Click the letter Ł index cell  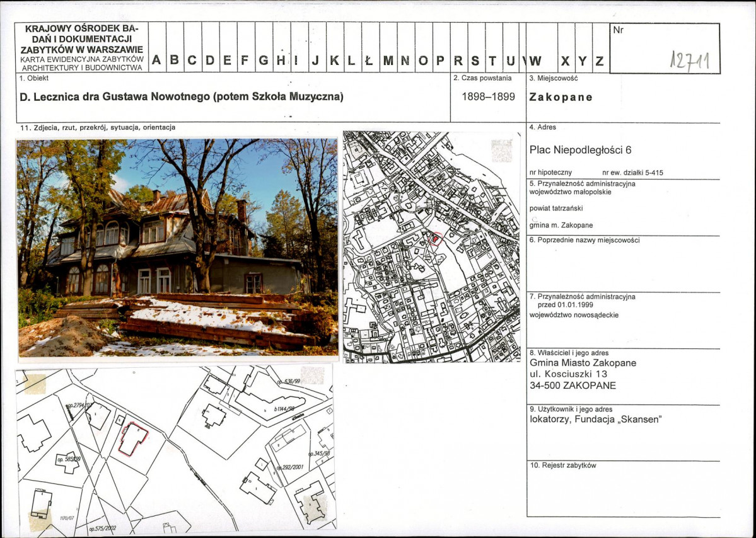370,60
